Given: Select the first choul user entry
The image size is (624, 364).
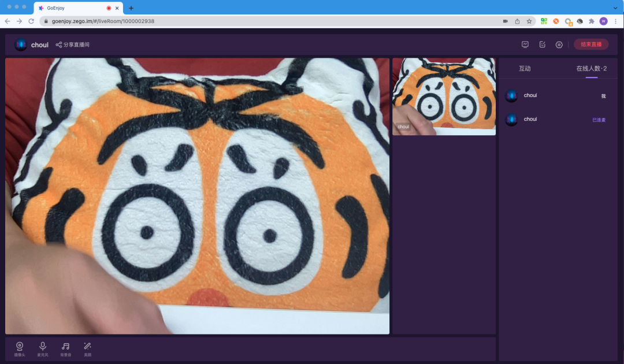Looking at the screenshot, I should tap(530, 96).
